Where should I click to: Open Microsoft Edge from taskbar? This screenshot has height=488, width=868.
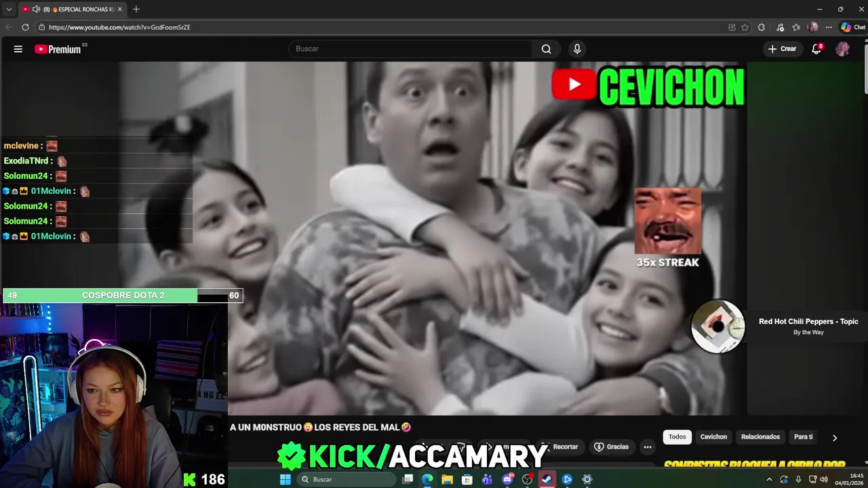(427, 479)
